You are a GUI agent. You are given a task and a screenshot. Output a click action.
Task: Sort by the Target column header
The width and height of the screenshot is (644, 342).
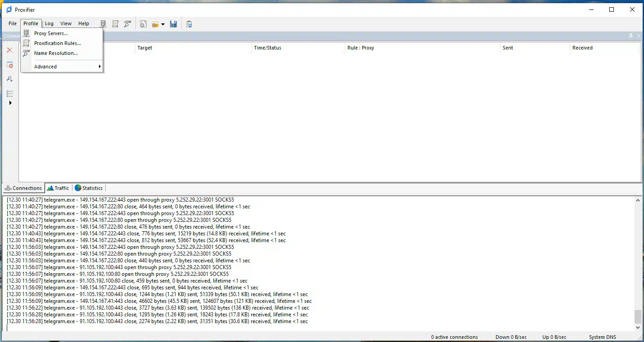[x=193, y=48]
